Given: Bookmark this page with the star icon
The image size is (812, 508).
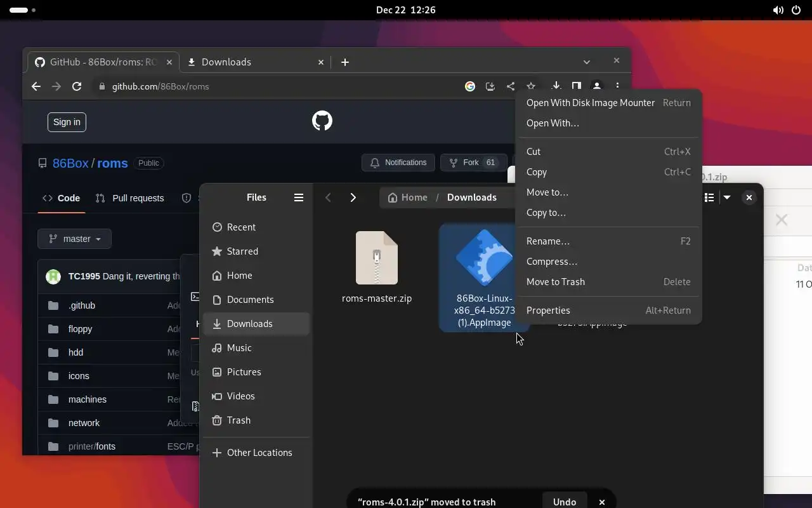Looking at the screenshot, I should [531, 86].
